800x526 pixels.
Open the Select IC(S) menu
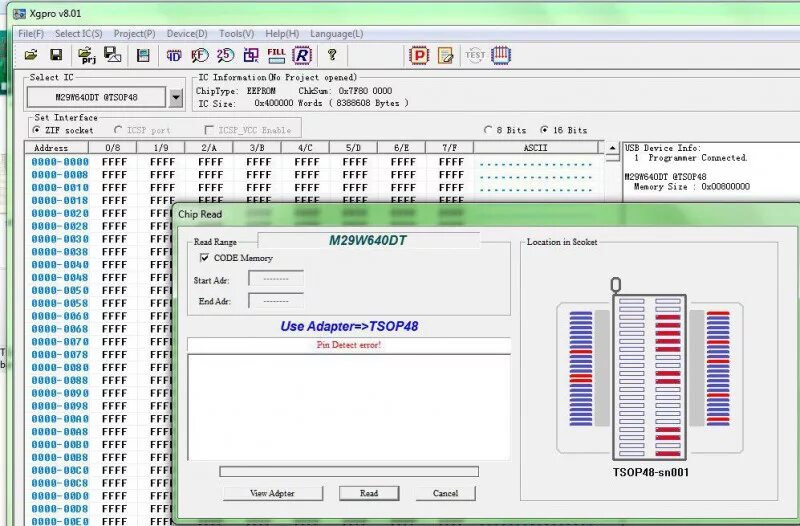(79, 34)
